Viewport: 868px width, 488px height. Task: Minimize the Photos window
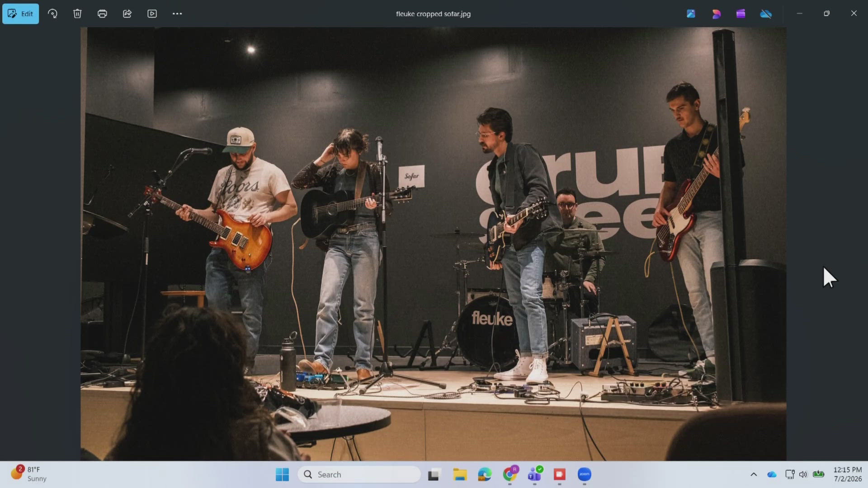(x=799, y=14)
